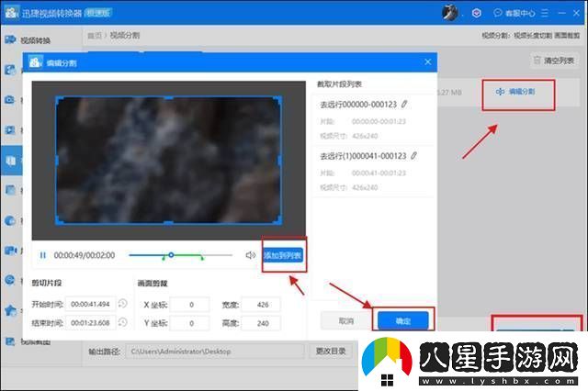Click the bottom-right corner handle of the crop frame
Viewport: 588px width, 391px height.
(x=279, y=222)
